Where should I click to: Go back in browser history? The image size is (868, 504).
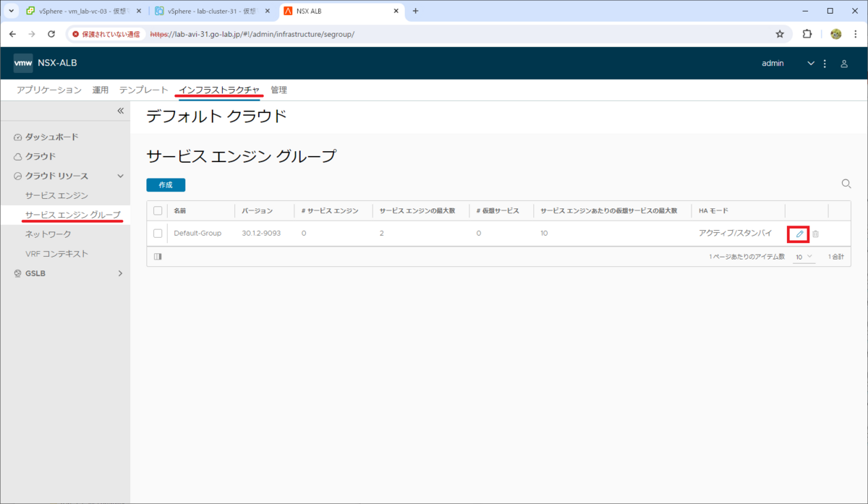(12, 34)
